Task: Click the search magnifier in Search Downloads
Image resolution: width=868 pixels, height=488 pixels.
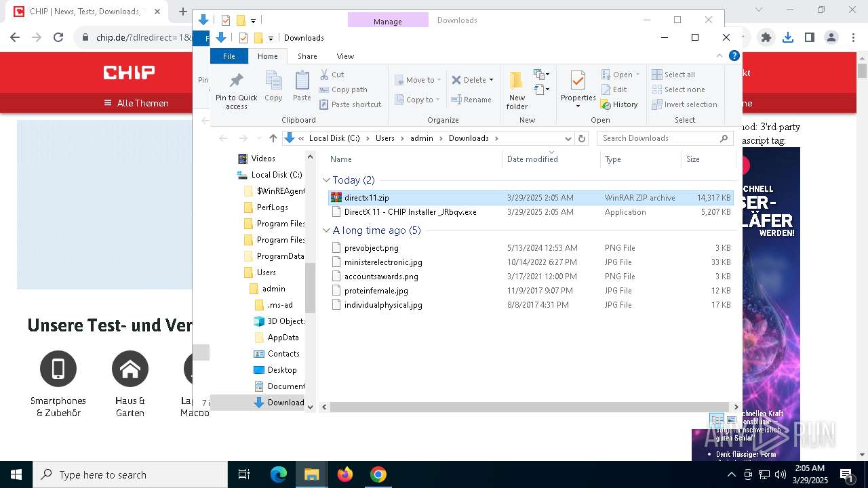Action: 724,138
